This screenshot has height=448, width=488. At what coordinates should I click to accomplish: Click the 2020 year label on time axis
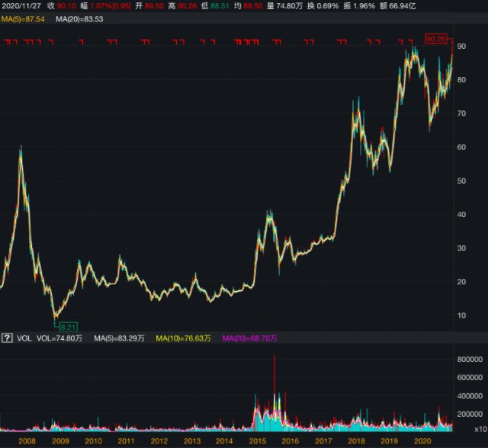[x=422, y=441]
